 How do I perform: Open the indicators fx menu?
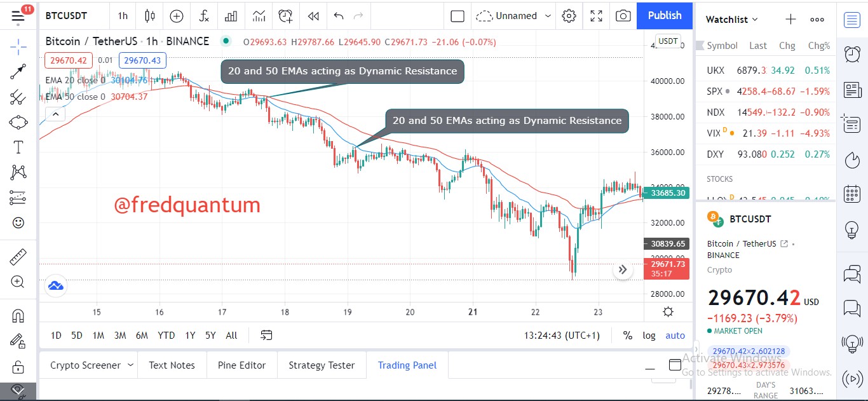[x=204, y=16]
